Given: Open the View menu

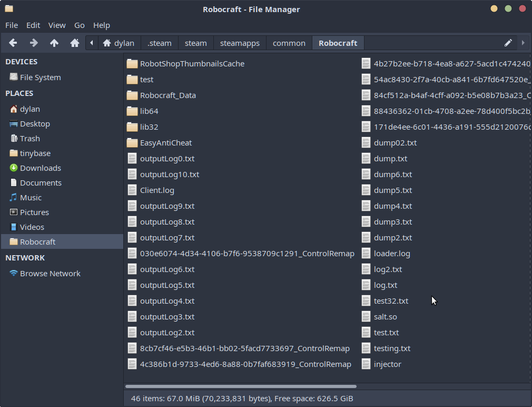Looking at the screenshot, I should click(x=57, y=25).
